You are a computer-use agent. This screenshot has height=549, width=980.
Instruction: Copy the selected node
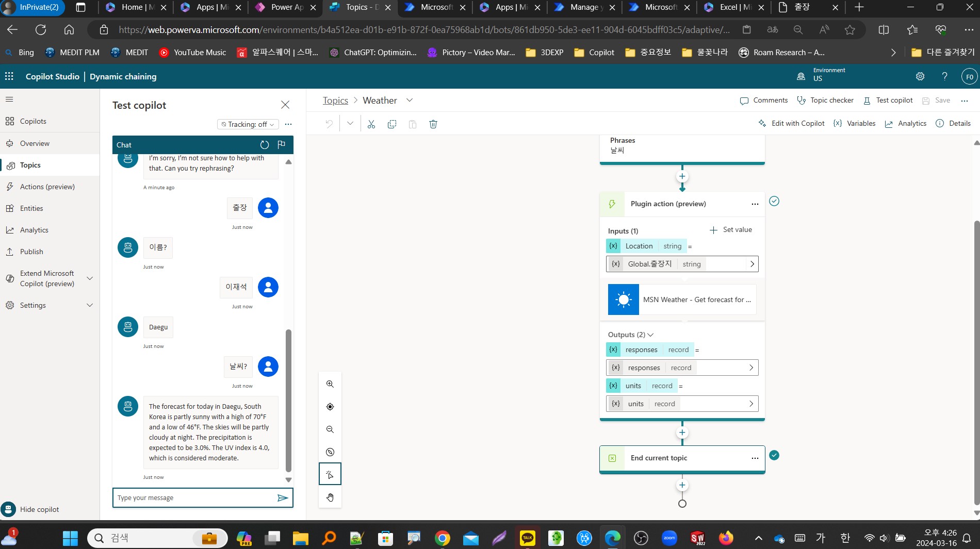click(392, 124)
